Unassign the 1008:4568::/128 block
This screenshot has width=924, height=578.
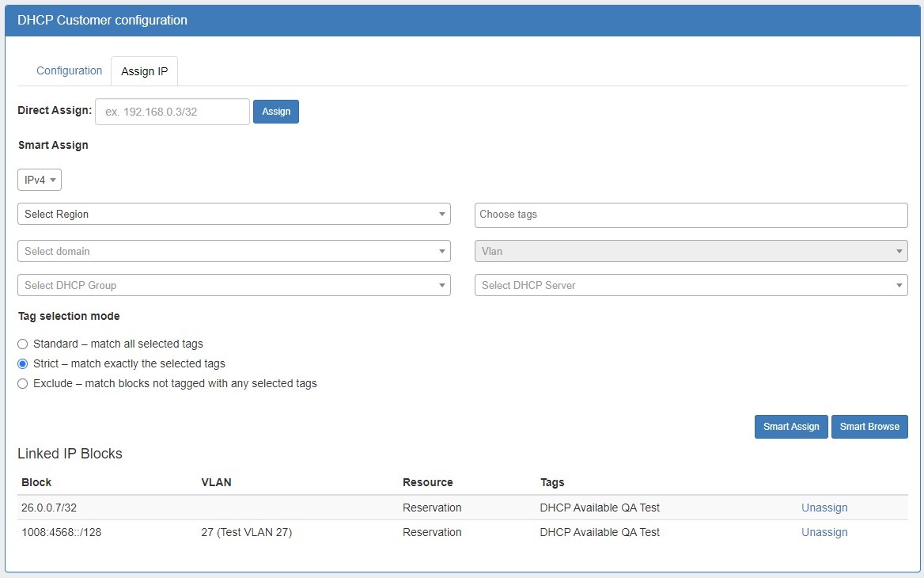click(x=824, y=532)
